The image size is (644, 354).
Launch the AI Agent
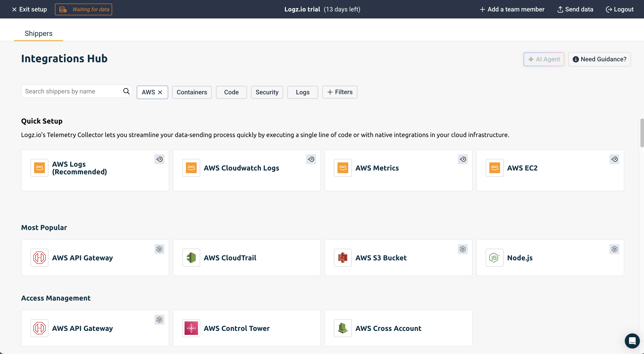click(x=544, y=59)
